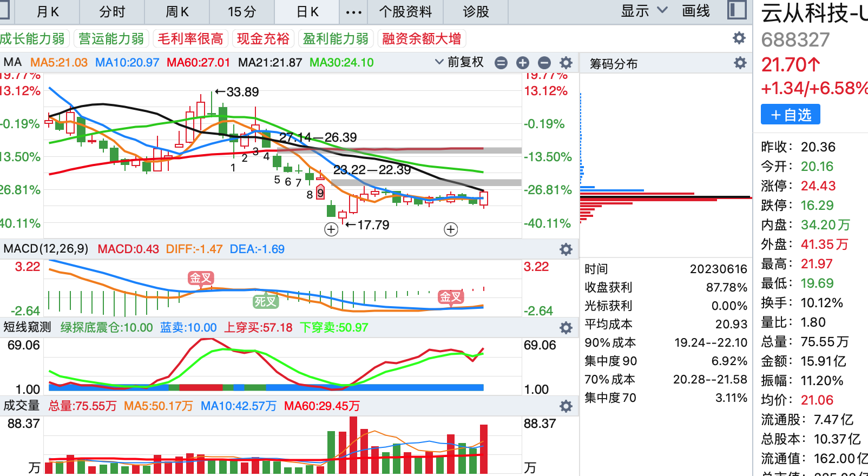Viewport: 868px width, 476px height.
Task: Zoom in chart with plus circle icon
Action: click(523, 63)
